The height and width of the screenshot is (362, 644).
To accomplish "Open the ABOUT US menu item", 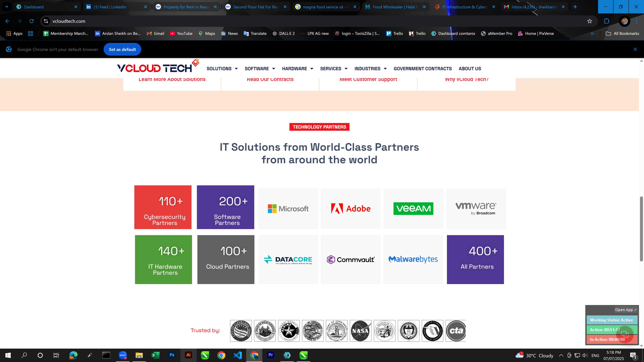I will (470, 69).
